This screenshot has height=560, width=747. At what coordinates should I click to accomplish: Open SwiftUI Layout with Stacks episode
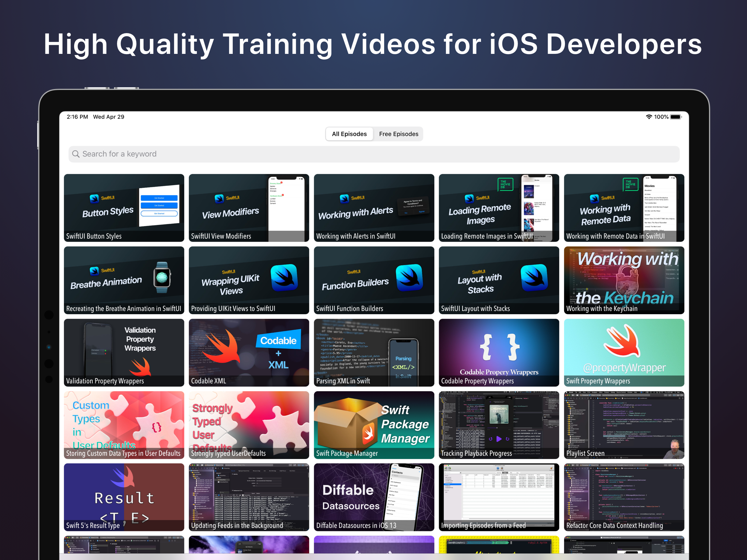coord(499,280)
